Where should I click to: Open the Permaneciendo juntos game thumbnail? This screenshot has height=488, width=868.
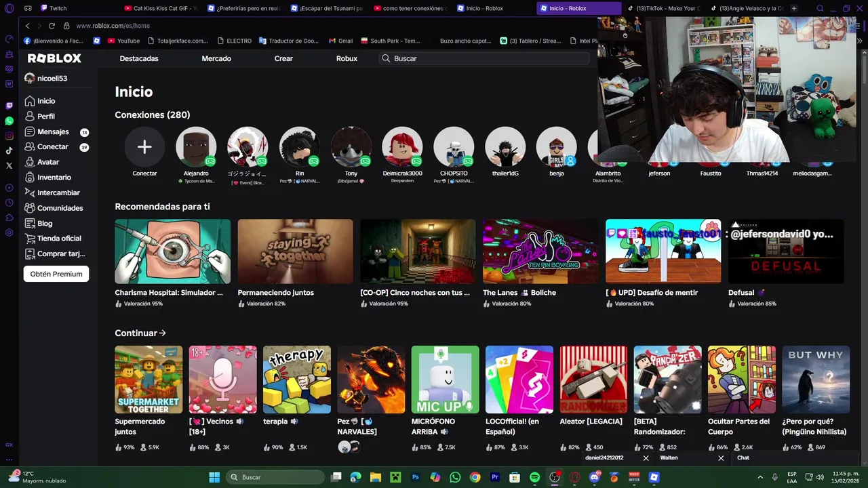pos(295,251)
